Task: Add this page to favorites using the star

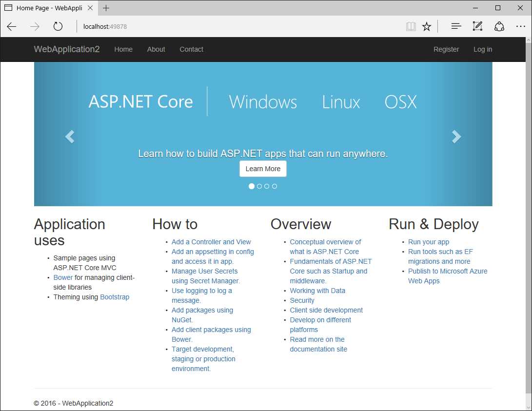Action: [x=427, y=26]
